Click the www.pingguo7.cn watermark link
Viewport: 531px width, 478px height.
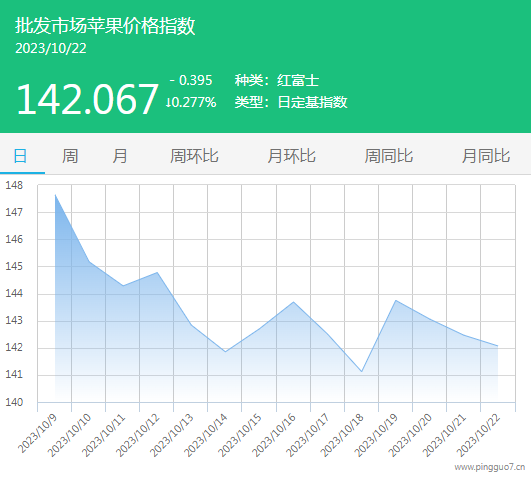(490, 467)
